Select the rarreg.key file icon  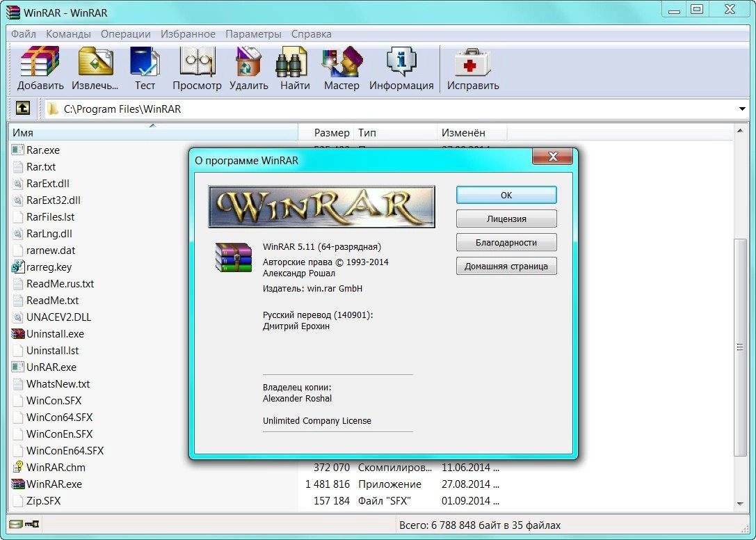pos(18,267)
